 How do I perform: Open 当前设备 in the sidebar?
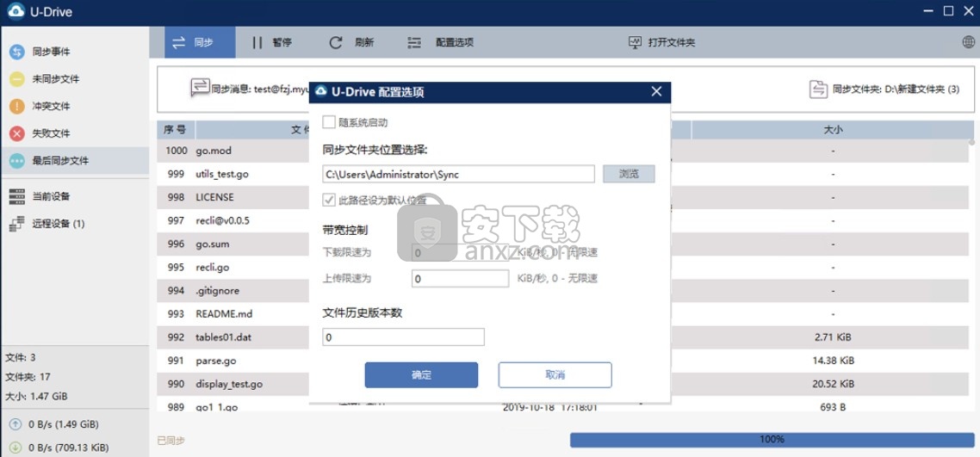tap(74, 196)
